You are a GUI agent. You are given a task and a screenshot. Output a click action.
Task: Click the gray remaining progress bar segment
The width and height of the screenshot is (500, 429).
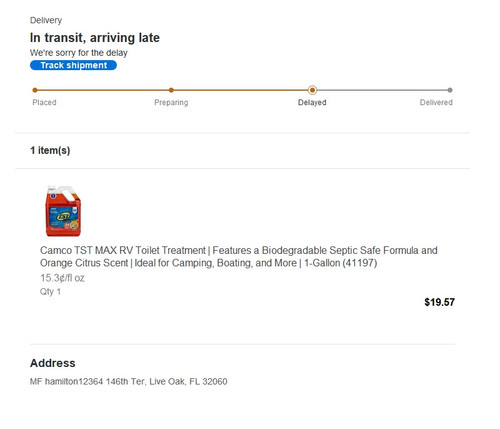click(x=381, y=90)
